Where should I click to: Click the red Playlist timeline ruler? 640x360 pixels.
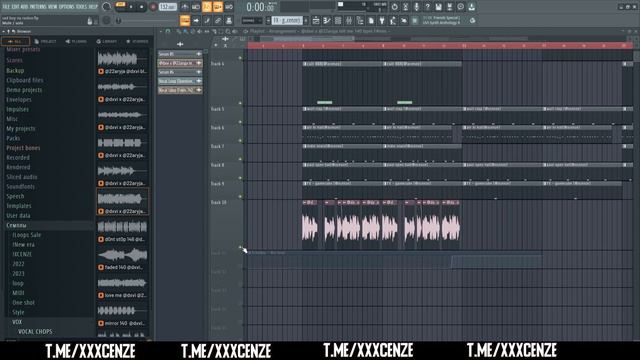click(x=440, y=46)
